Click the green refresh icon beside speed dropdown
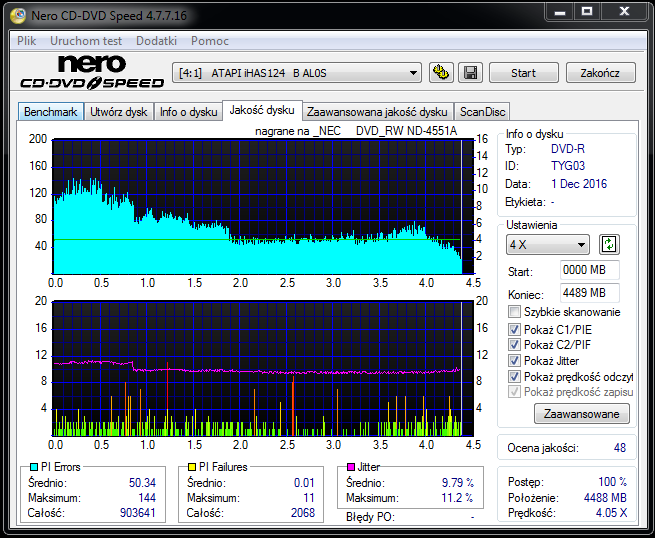 point(609,244)
